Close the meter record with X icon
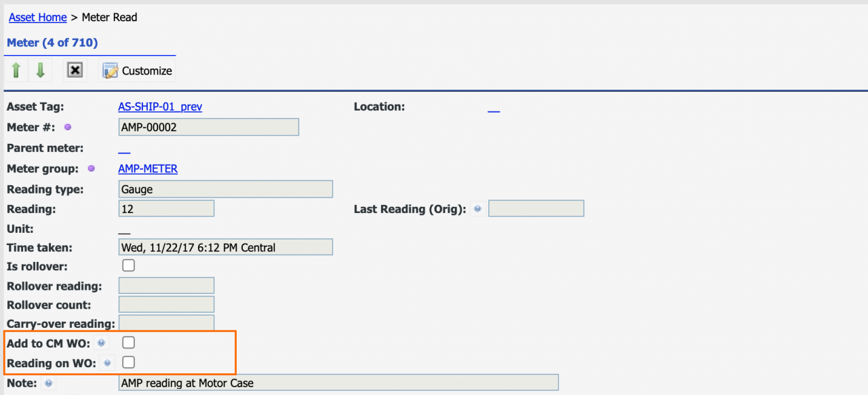The height and width of the screenshot is (395, 868). click(x=75, y=70)
